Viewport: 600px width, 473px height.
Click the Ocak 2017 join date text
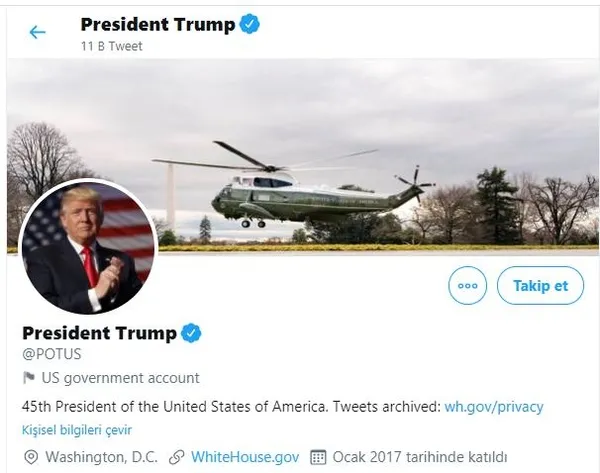[x=412, y=457]
